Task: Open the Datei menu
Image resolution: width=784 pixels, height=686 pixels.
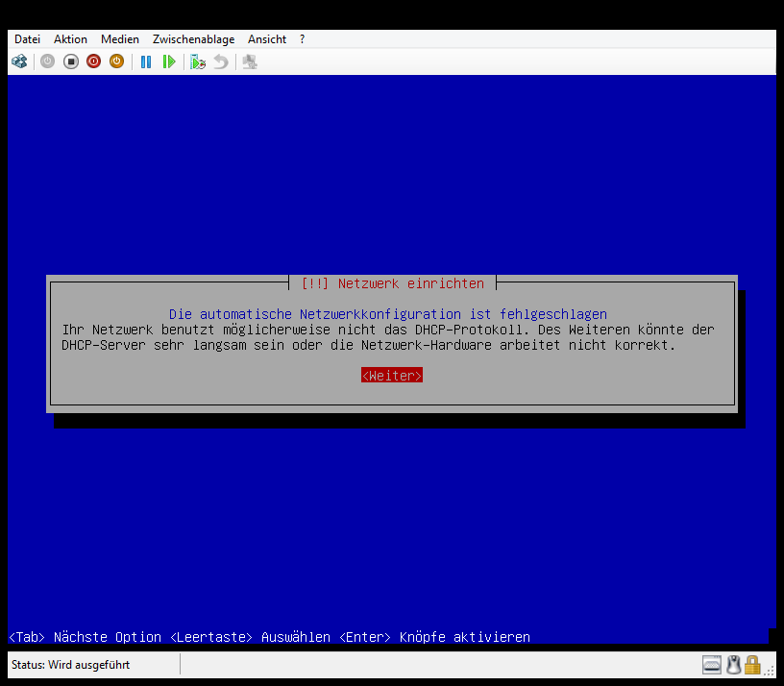Action: coord(27,39)
